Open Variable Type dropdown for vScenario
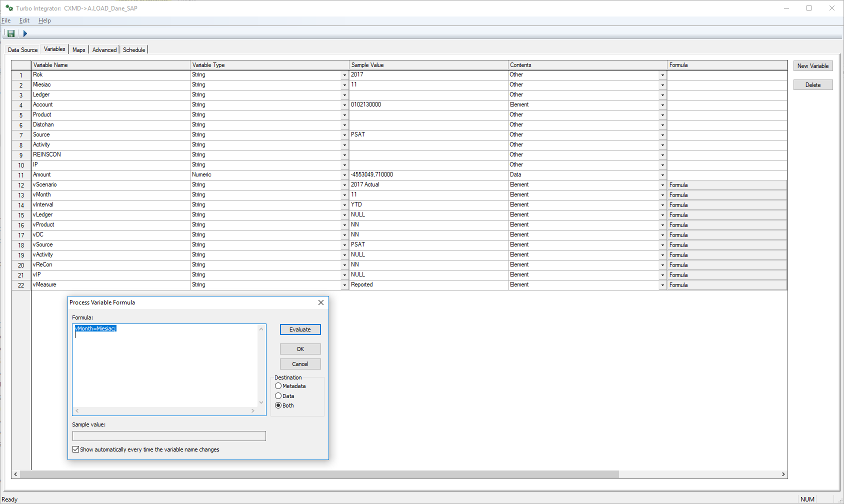The image size is (844, 504). click(x=344, y=185)
